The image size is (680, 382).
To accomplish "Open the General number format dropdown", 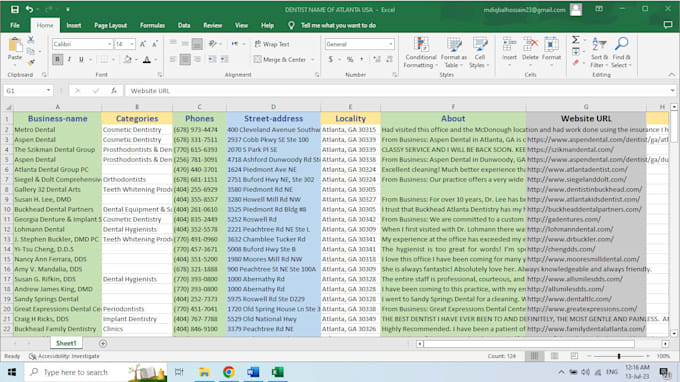I will [x=391, y=44].
